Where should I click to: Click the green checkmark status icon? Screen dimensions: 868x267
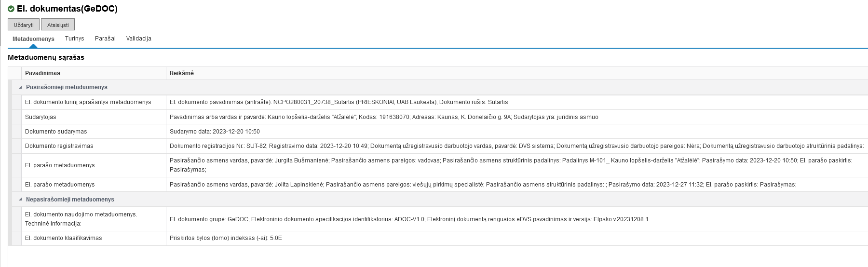coord(11,9)
